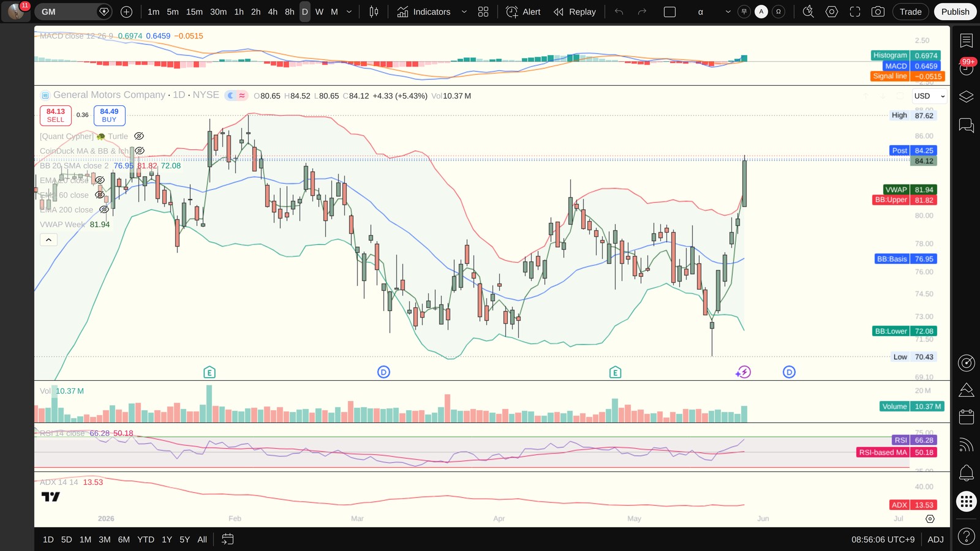Select the highlighted A layout circle

pos(761,12)
